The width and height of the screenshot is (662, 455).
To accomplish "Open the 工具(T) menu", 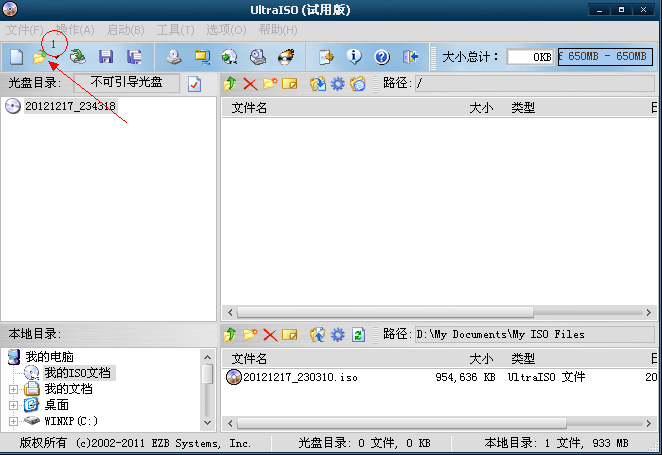I will tap(176, 30).
